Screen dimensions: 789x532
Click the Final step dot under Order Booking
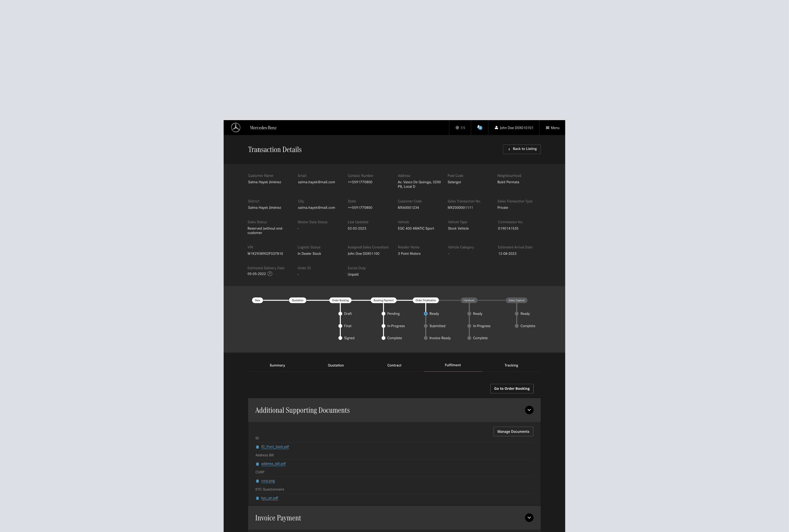tap(340, 326)
